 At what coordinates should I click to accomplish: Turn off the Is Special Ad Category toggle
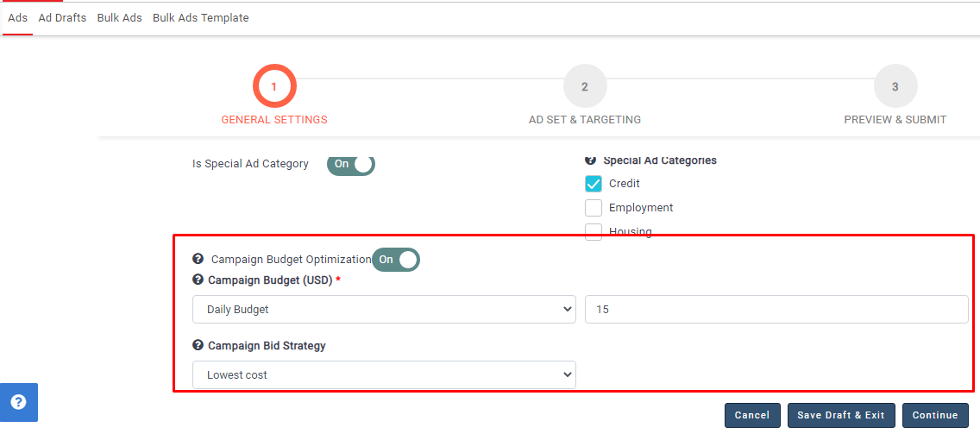click(350, 164)
